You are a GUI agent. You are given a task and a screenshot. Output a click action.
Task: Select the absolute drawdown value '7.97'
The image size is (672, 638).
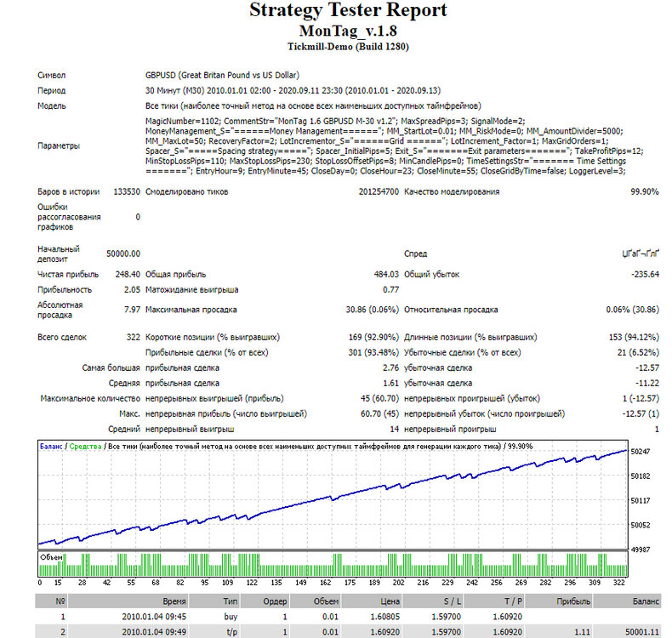point(132,310)
